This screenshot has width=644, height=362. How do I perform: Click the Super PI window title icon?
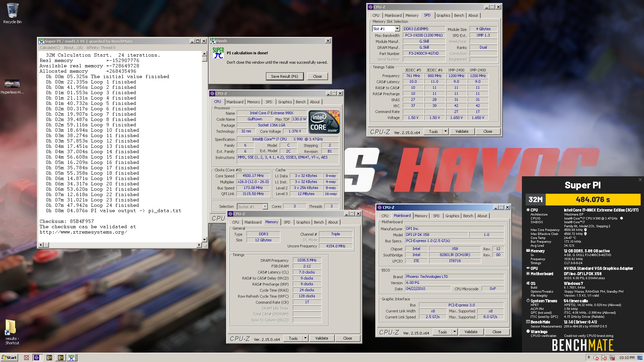(41, 41)
